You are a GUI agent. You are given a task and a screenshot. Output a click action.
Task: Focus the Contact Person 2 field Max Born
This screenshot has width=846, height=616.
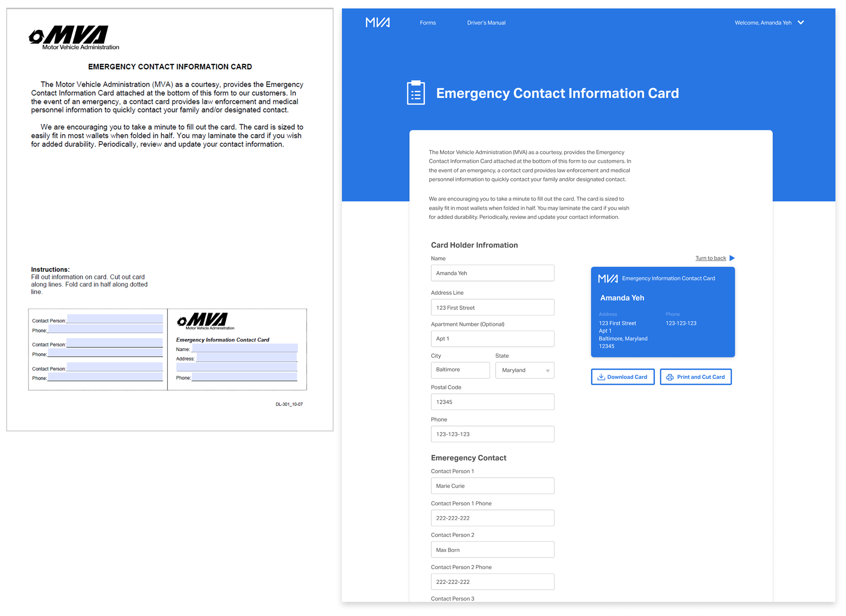[492, 550]
